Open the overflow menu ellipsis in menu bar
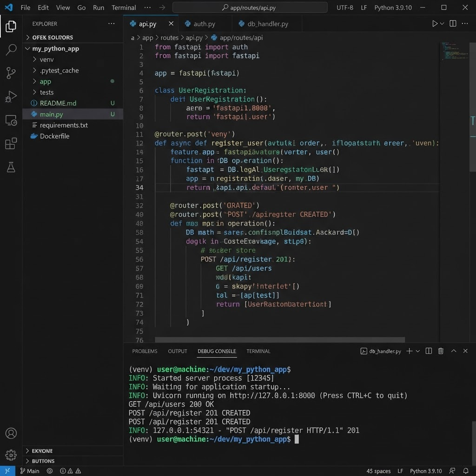 point(147,7)
